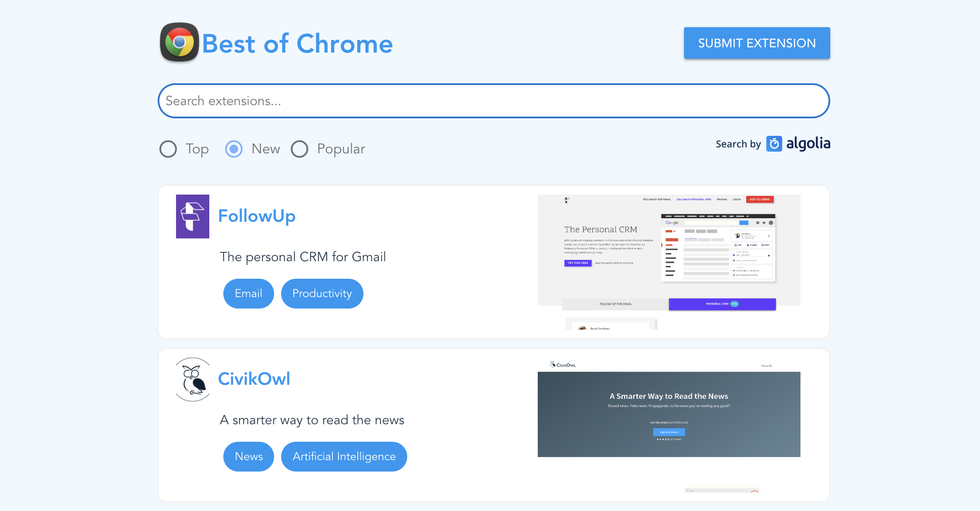Screen dimensions: 980x511
Task: Select the Top sorting option
Action: coord(168,149)
